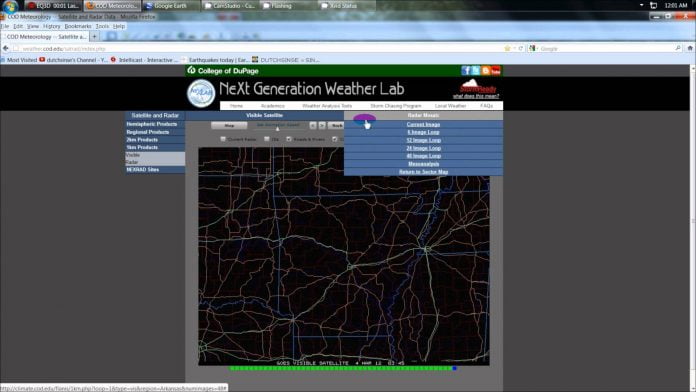Toggle the Current Radar checkbox
This screenshot has height=392, width=696.
click(x=223, y=139)
